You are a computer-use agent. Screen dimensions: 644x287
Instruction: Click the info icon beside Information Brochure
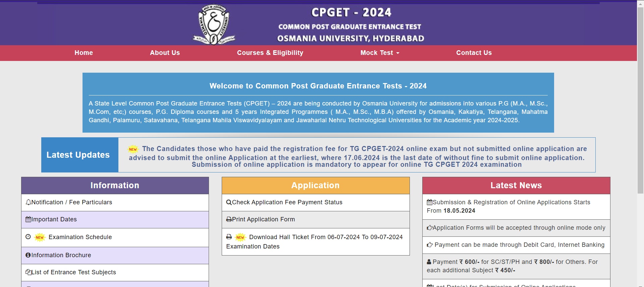pos(28,255)
